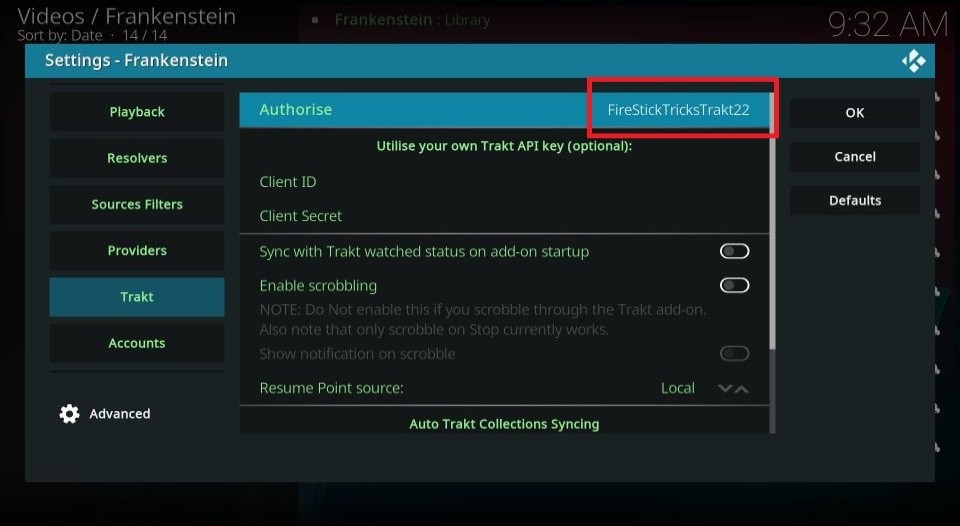Screen dimensions: 960x526
Task: Click the 'Utilise your own Trakt API key' heading
Action: click(504, 146)
